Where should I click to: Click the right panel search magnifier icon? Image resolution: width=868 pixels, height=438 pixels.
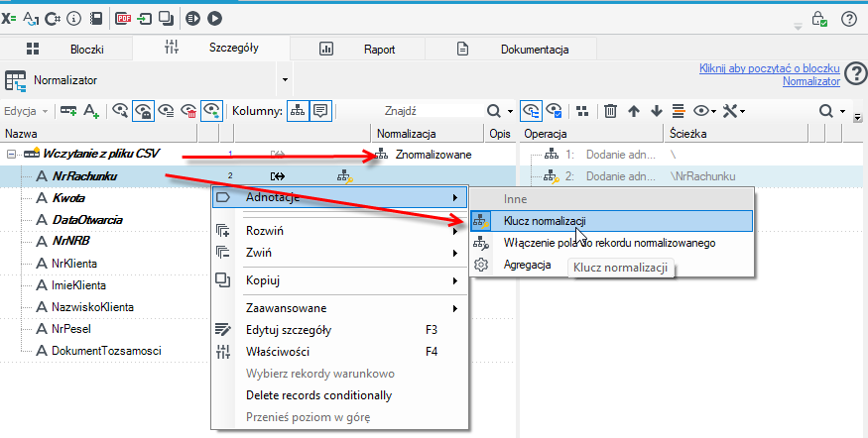point(826,111)
